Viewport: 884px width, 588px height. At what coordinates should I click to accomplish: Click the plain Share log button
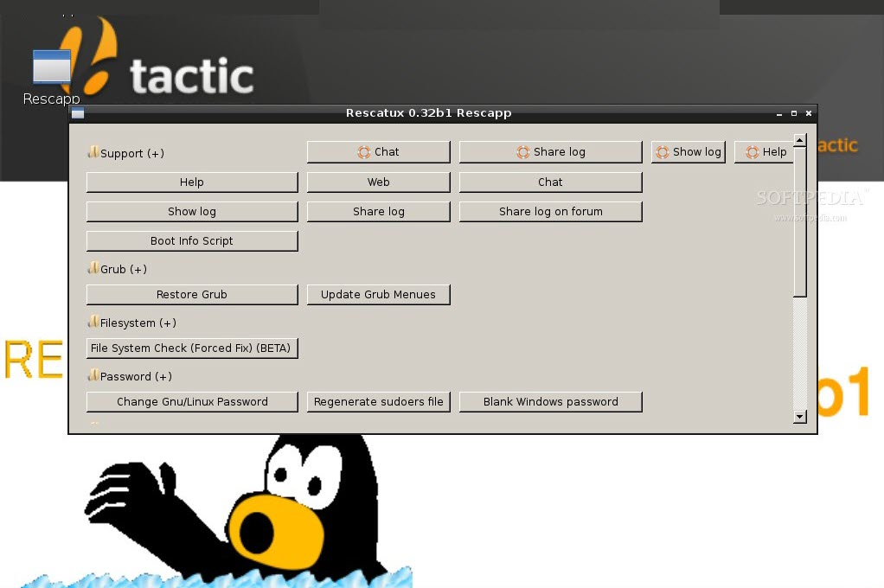pyautogui.click(x=379, y=211)
